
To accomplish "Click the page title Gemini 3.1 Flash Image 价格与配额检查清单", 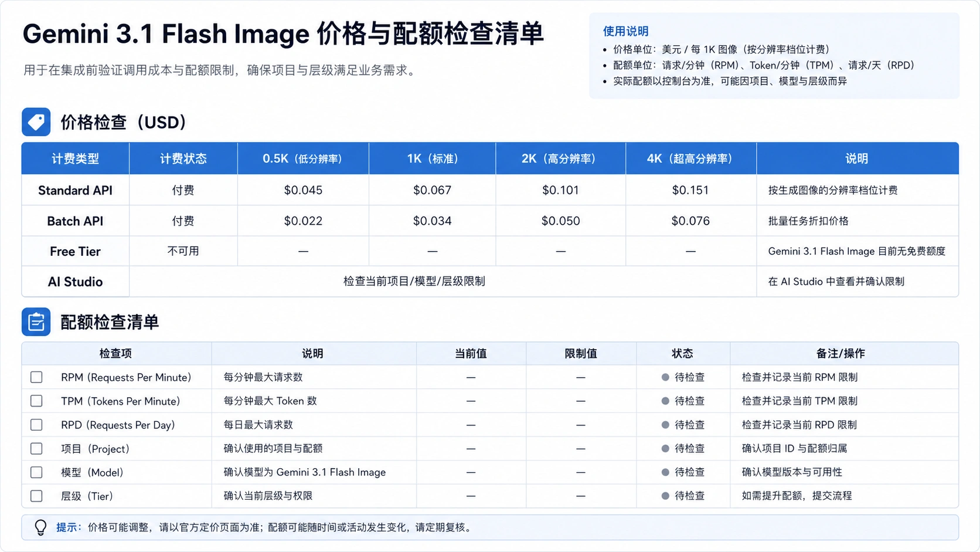I will tap(283, 34).
